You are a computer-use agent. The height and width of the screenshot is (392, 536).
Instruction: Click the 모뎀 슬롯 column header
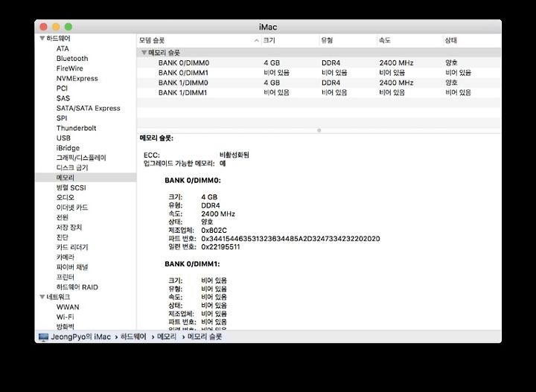(199, 40)
